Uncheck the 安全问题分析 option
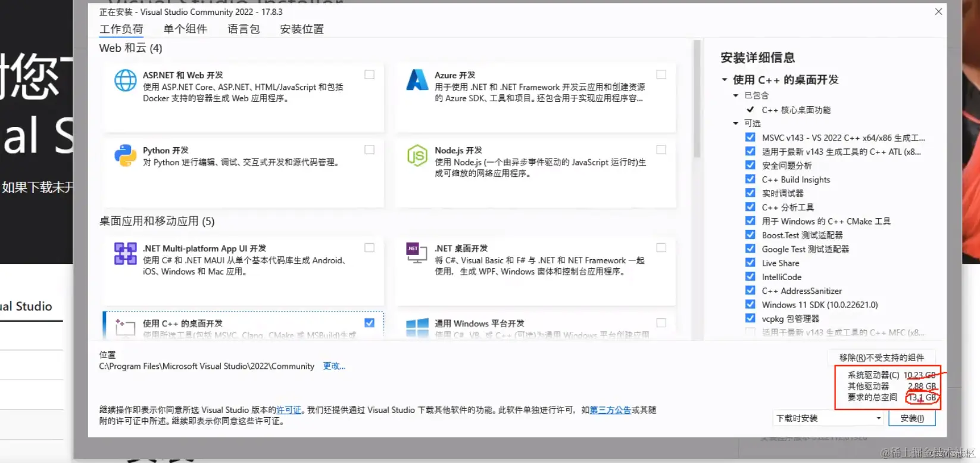980x463 pixels. tap(750, 165)
